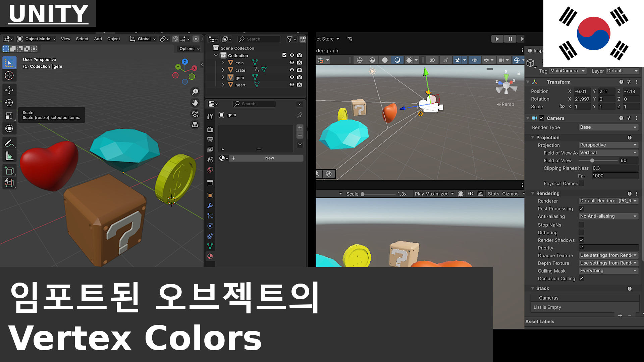Open the Blender View menu

pyautogui.click(x=65, y=39)
